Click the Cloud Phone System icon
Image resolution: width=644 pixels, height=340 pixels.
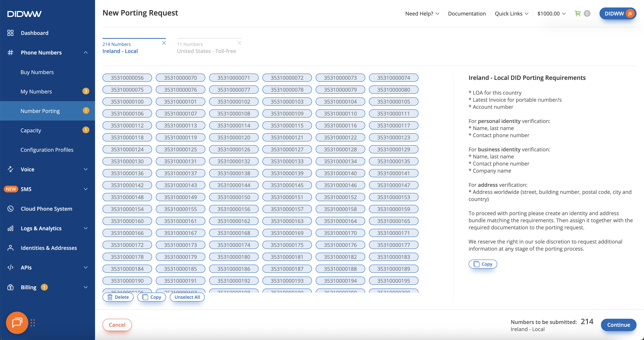(10, 209)
